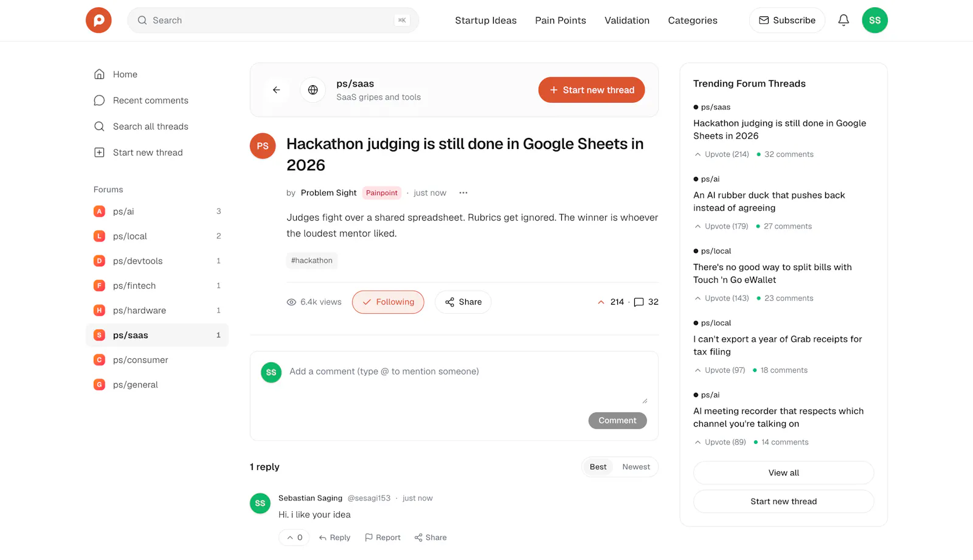Click the Problem Sight logo in header
This screenshot has width=973, height=560.
click(99, 20)
